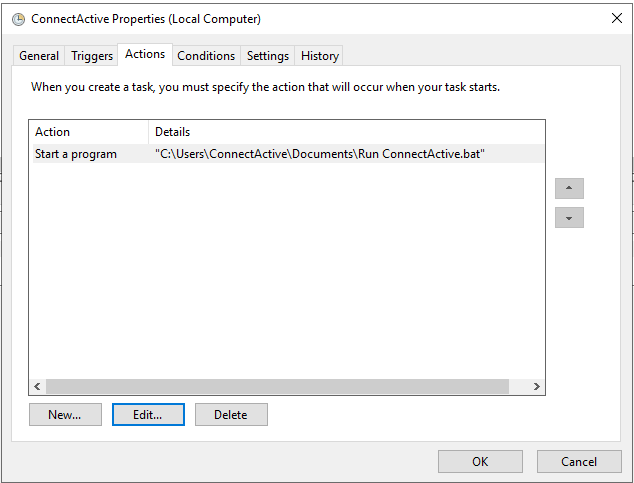Cancel the properties dialog
This screenshot has height=483, width=634.
point(579,462)
